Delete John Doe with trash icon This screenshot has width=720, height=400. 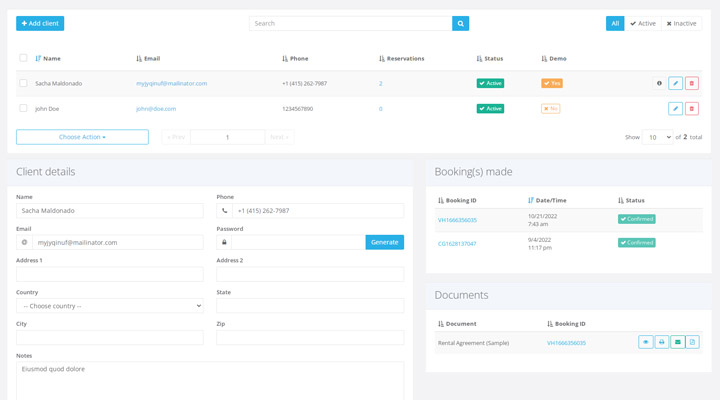tap(692, 108)
